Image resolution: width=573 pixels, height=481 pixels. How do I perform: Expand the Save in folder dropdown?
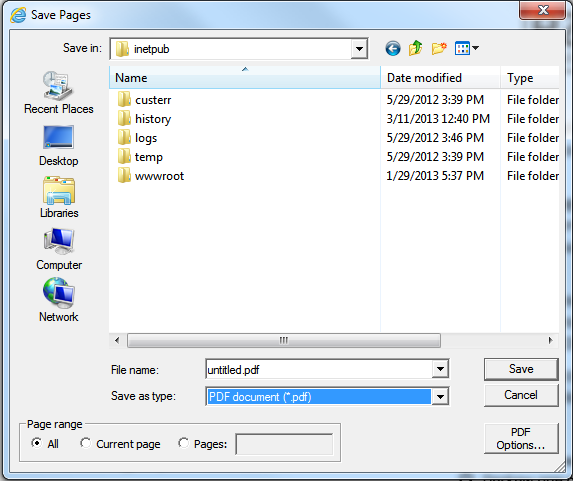click(x=359, y=49)
